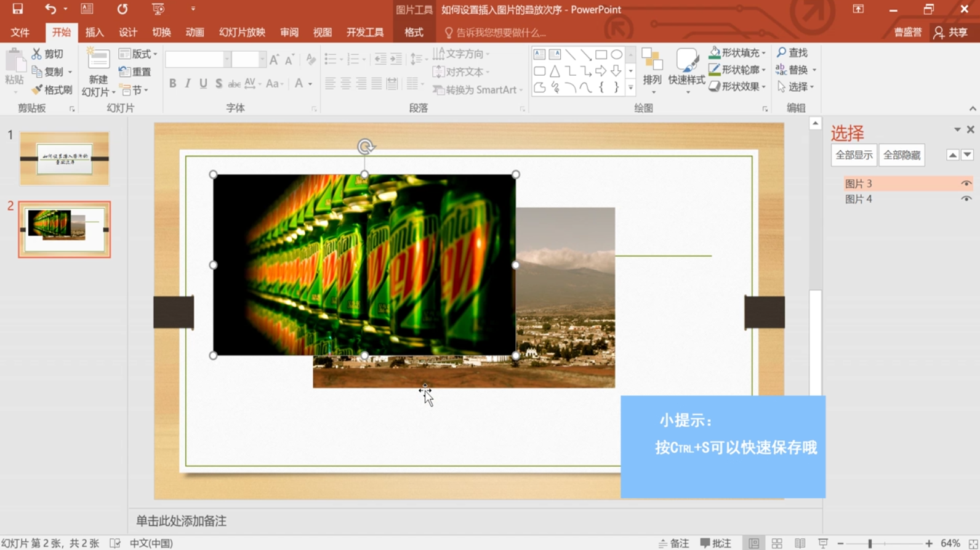Decrease font size
This screenshot has width=980, height=550.
click(290, 59)
